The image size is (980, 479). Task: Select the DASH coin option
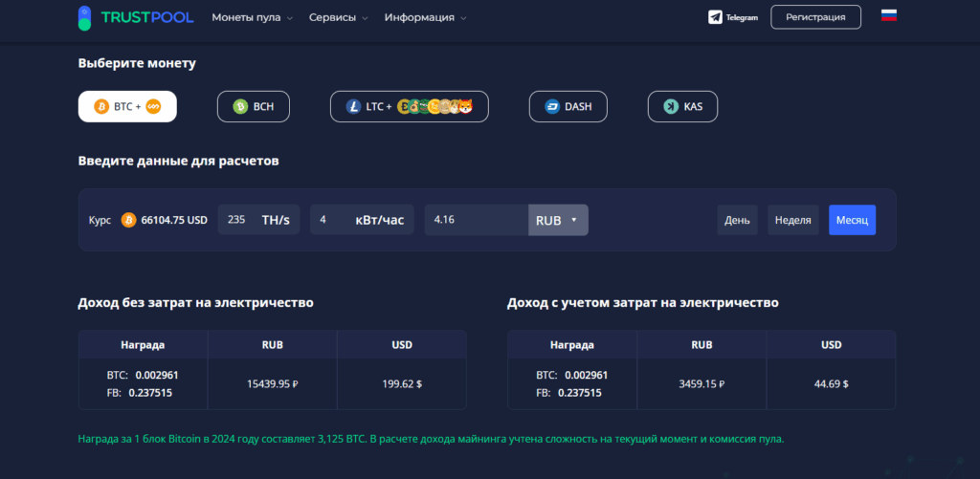click(568, 107)
